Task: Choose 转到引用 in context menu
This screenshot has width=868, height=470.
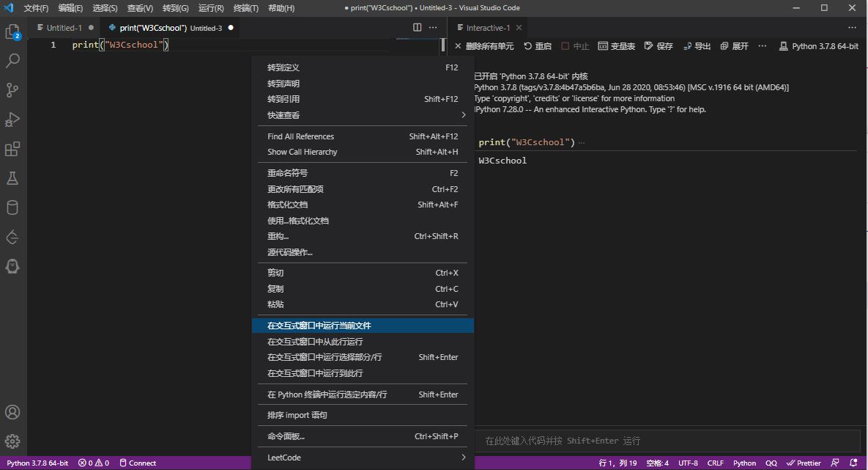Action: point(363,99)
